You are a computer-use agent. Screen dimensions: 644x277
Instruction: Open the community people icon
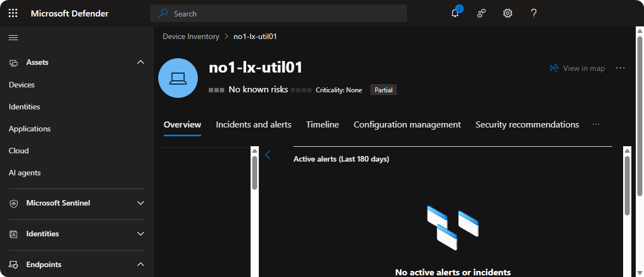[x=481, y=13]
